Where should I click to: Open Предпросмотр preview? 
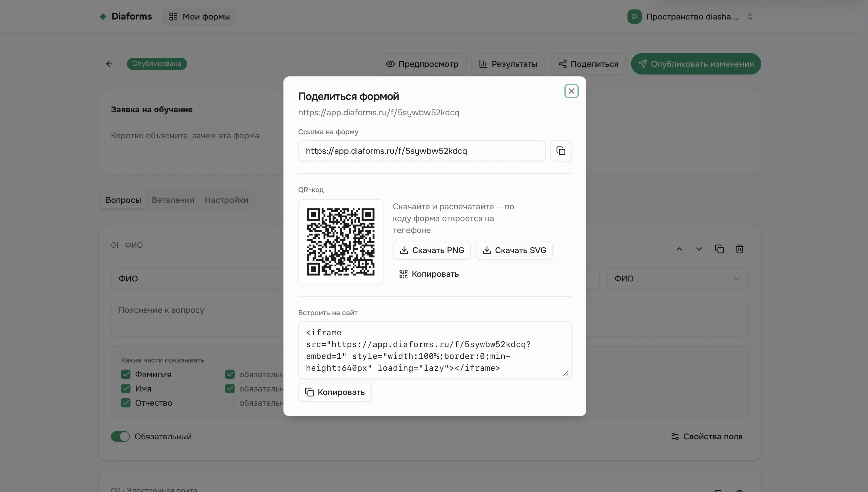point(422,64)
